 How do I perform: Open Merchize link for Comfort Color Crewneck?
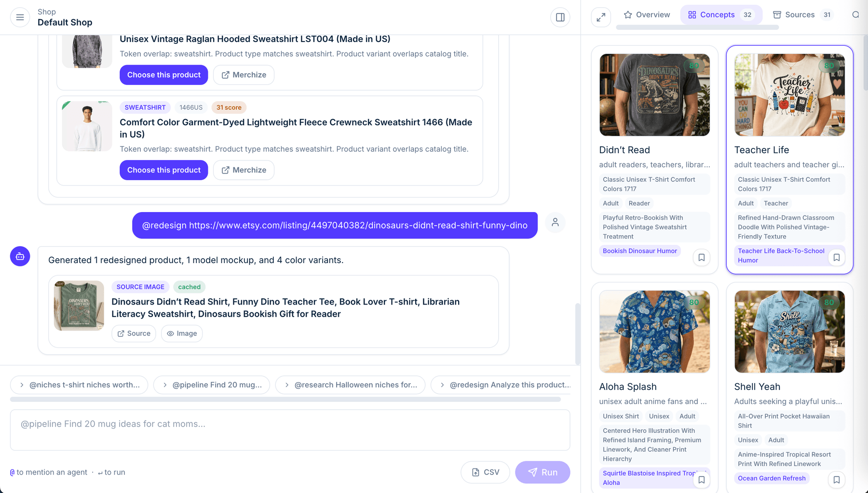click(244, 170)
